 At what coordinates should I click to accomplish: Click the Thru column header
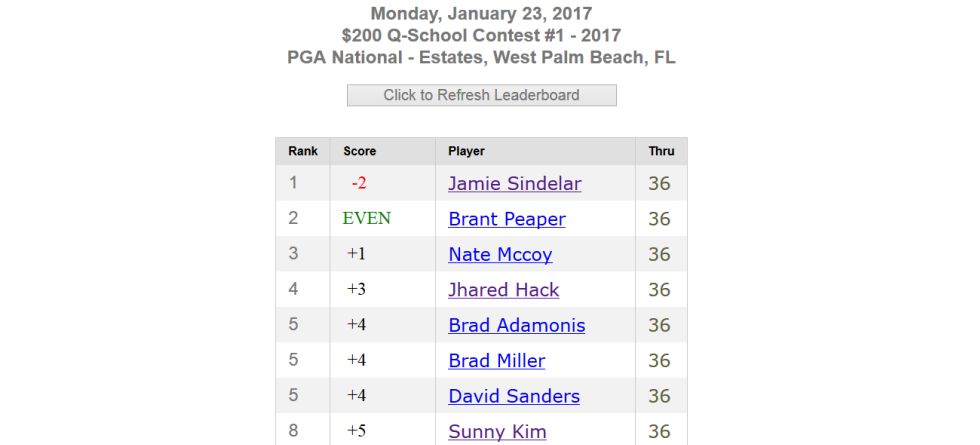tap(661, 151)
